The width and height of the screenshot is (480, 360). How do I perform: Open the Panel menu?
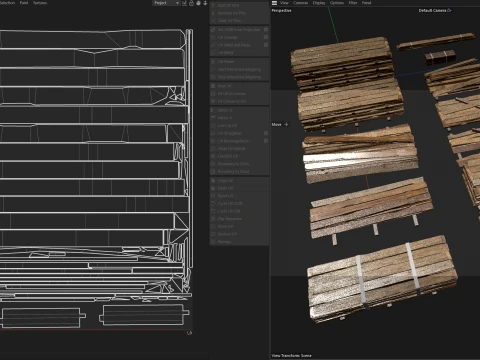click(x=367, y=3)
